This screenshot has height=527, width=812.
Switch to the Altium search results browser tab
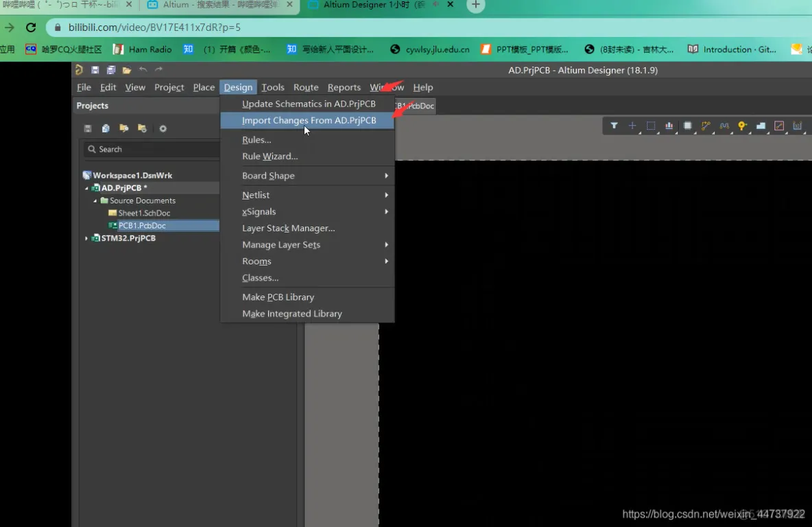click(x=220, y=5)
